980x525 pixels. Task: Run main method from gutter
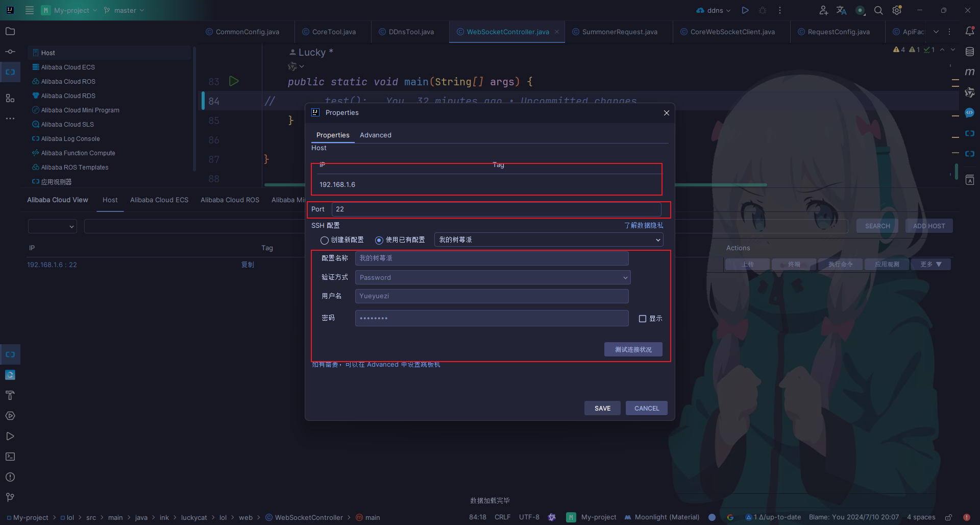point(234,81)
